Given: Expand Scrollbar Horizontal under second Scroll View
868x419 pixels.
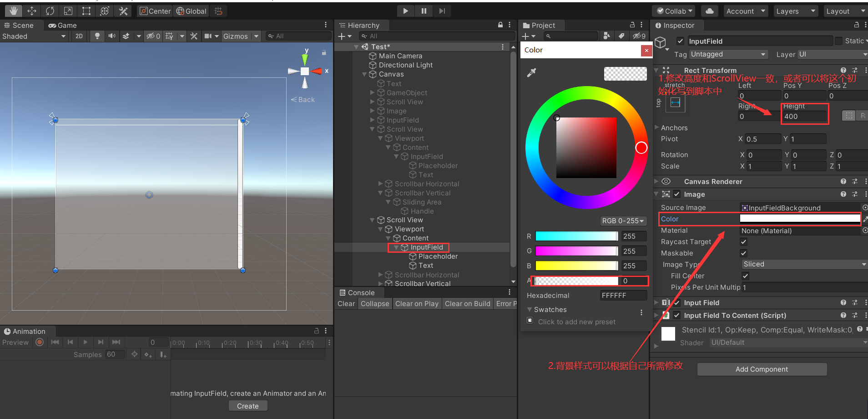Looking at the screenshot, I should (x=381, y=275).
